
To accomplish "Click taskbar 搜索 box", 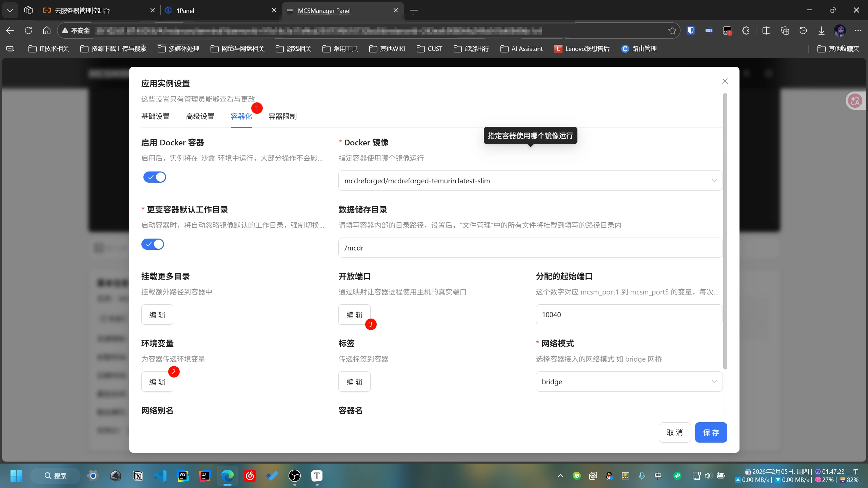I will click(56, 476).
